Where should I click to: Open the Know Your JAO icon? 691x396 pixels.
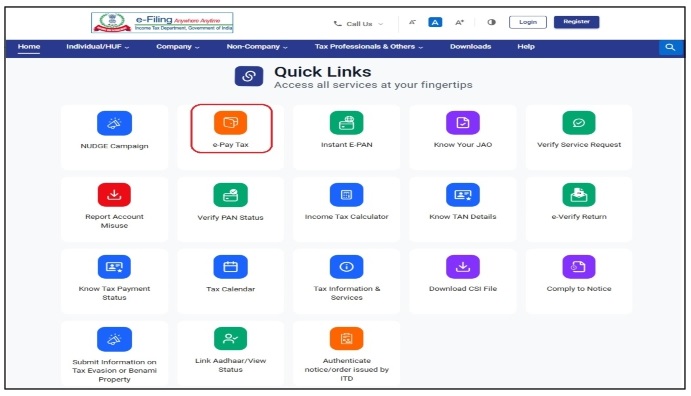click(x=463, y=122)
